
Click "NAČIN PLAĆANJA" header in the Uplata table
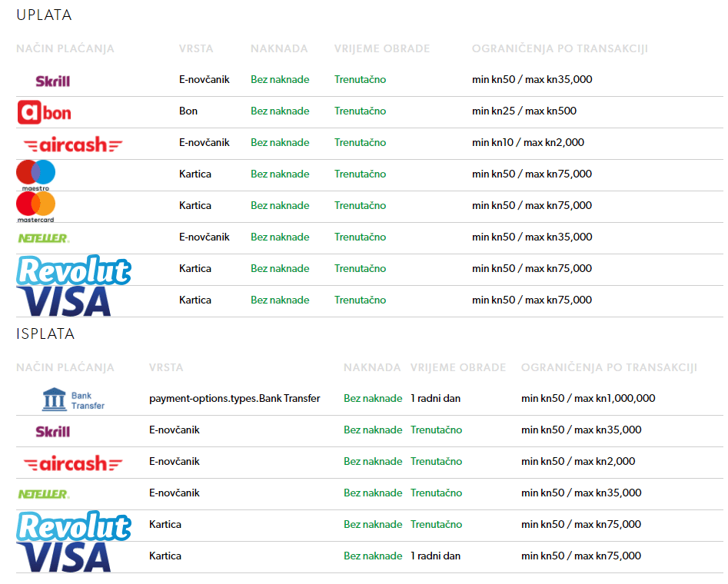click(x=65, y=48)
